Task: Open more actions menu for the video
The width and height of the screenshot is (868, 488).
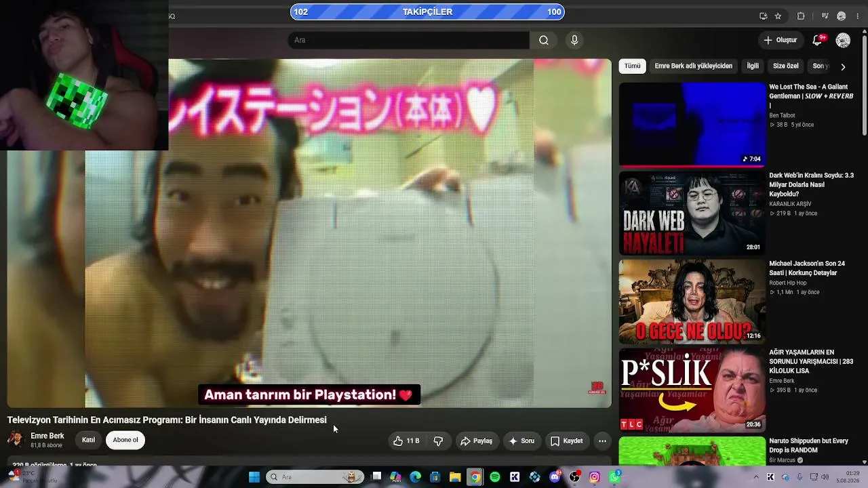Action: click(x=602, y=441)
